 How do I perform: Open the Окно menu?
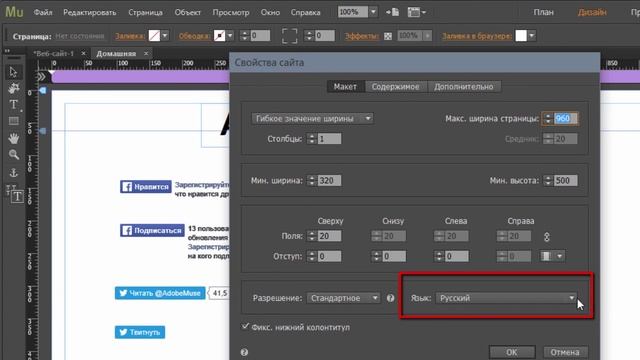(270, 12)
